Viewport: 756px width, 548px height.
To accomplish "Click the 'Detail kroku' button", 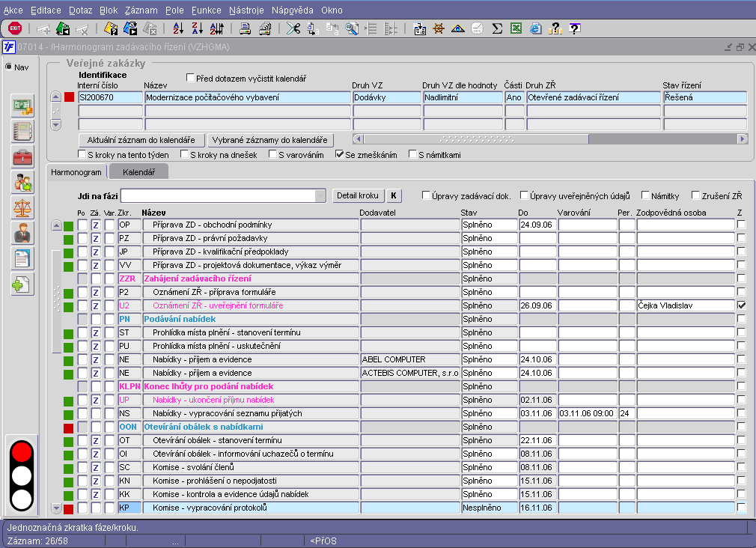I will pos(359,196).
